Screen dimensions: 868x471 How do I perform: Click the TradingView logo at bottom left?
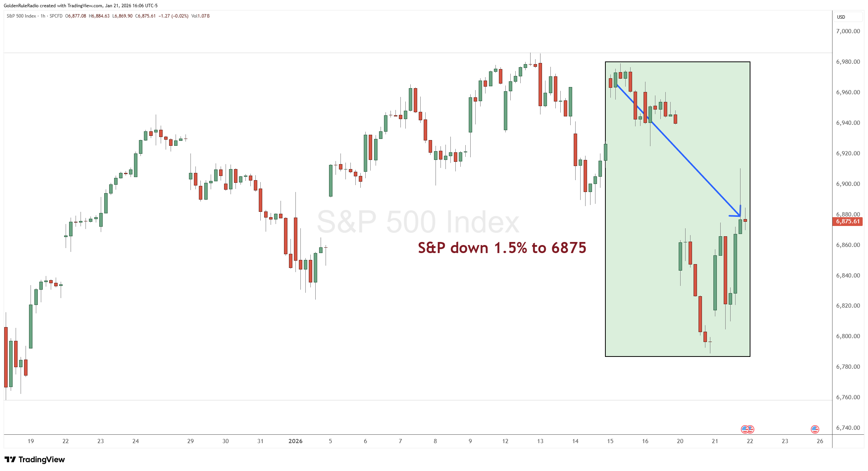pyautogui.click(x=35, y=460)
